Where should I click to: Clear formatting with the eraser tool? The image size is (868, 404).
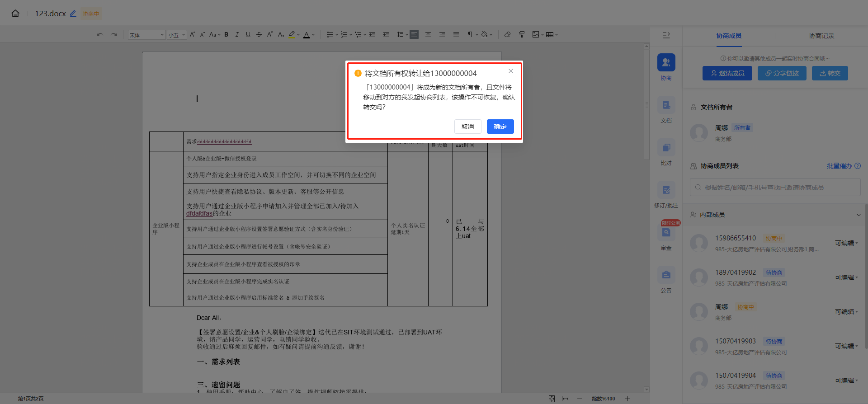[507, 34]
